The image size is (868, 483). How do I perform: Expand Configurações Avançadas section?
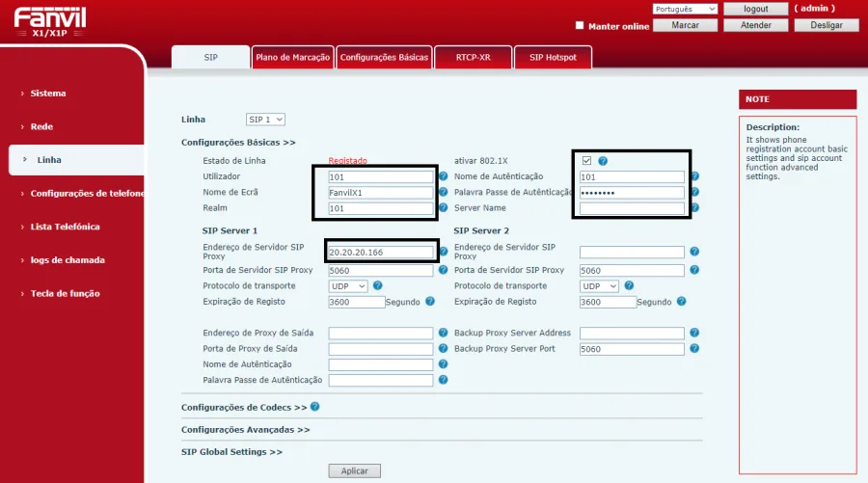tap(245, 430)
